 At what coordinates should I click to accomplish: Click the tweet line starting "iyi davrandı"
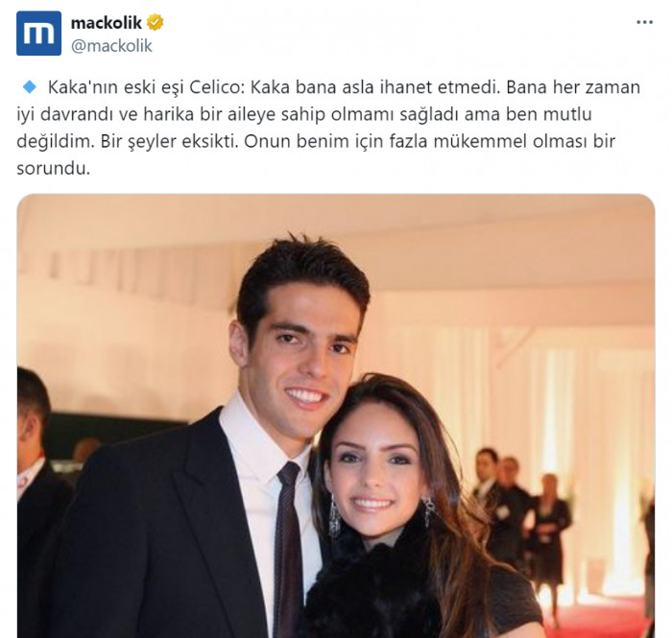coord(304,114)
